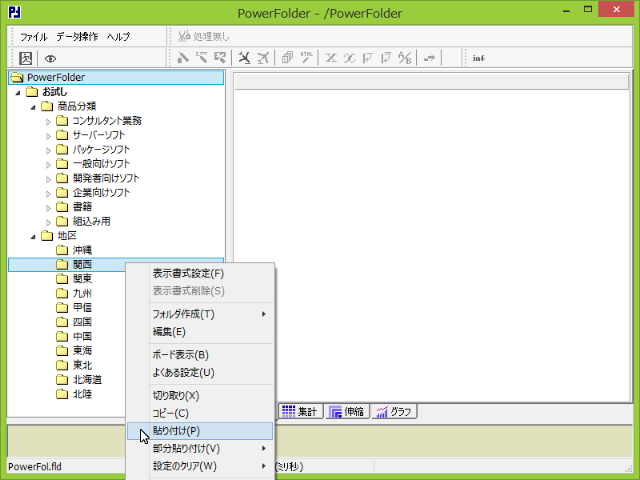The width and height of the screenshot is (640, 480).
Task: Click the stacked-pages copy toolbar icon
Action: [287, 58]
